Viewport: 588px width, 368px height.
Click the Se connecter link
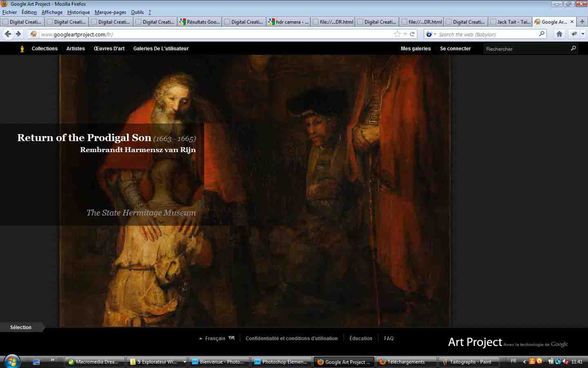pos(455,49)
